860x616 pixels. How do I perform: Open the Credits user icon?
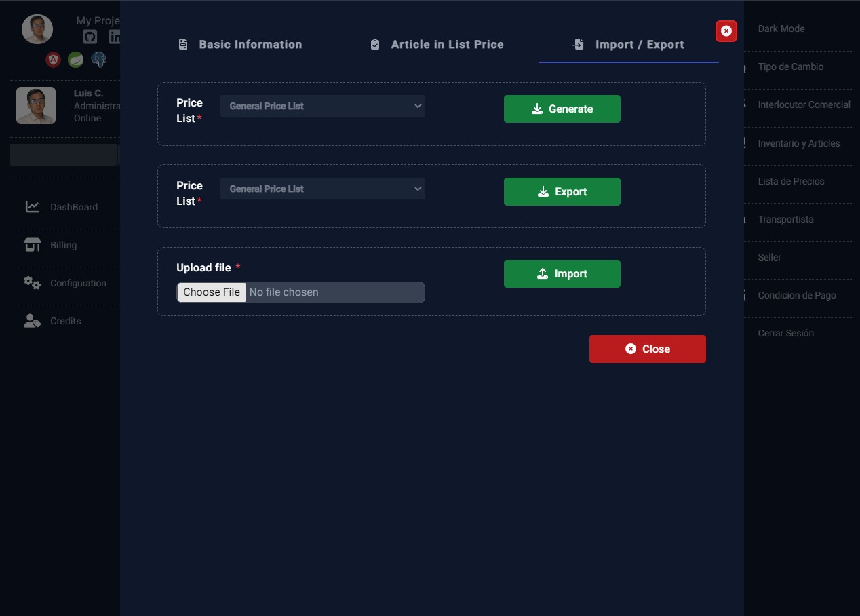(33, 321)
